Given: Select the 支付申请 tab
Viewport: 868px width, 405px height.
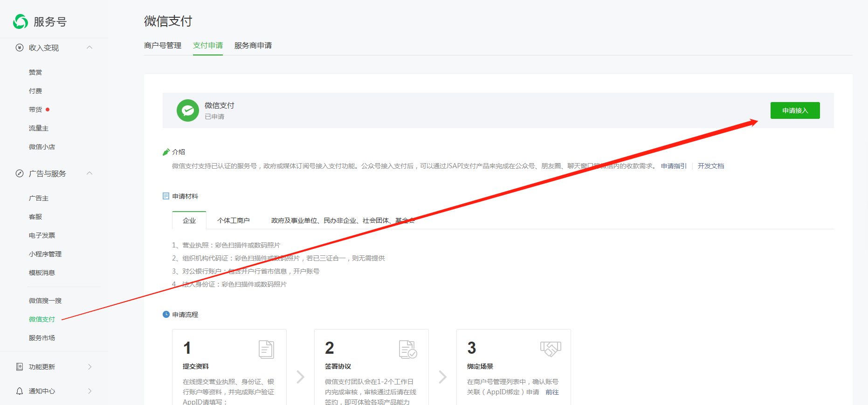Looking at the screenshot, I should pyautogui.click(x=208, y=45).
